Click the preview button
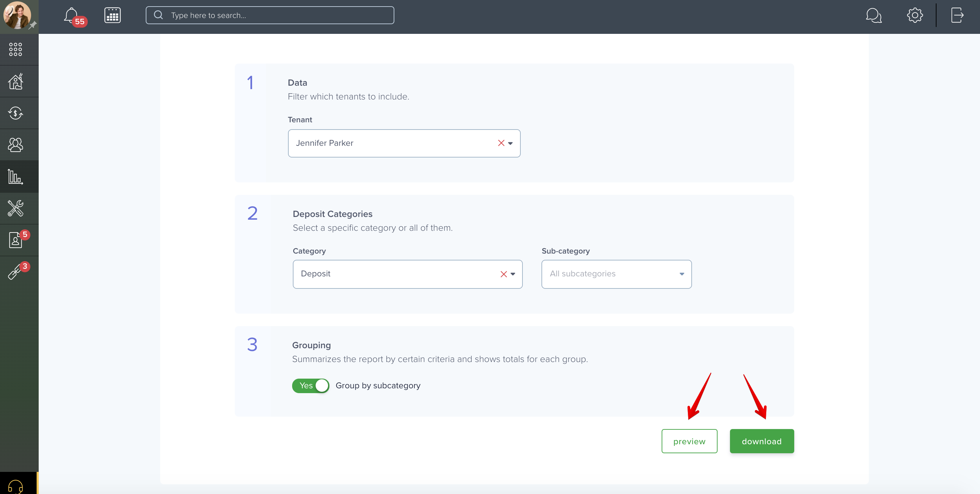The width and height of the screenshot is (980, 494). pyautogui.click(x=689, y=441)
